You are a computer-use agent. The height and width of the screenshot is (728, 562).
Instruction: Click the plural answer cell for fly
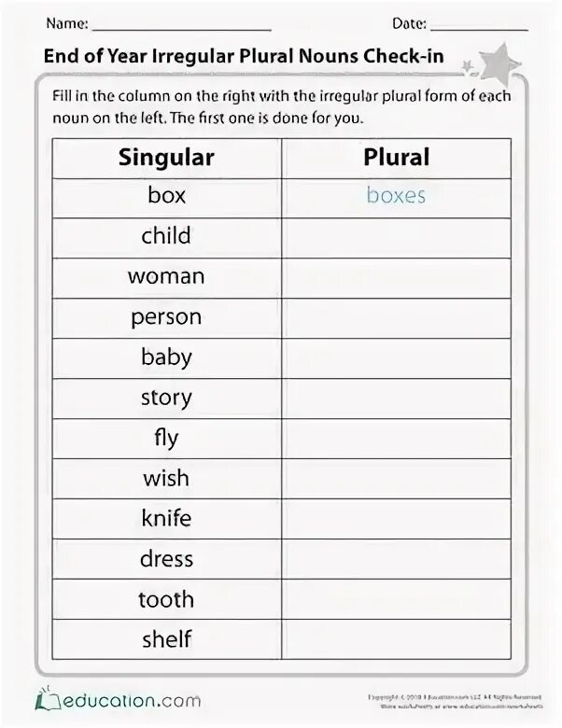(x=396, y=439)
